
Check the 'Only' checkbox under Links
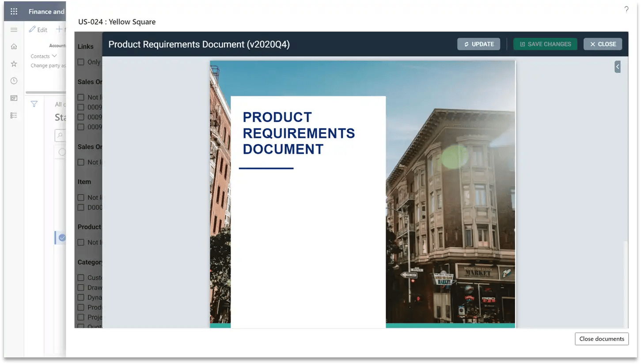click(x=81, y=62)
